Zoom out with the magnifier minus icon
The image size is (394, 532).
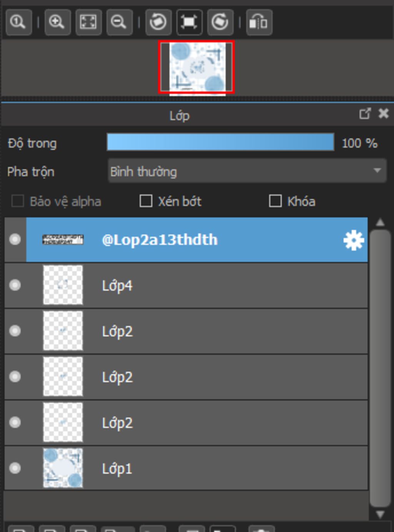119,22
